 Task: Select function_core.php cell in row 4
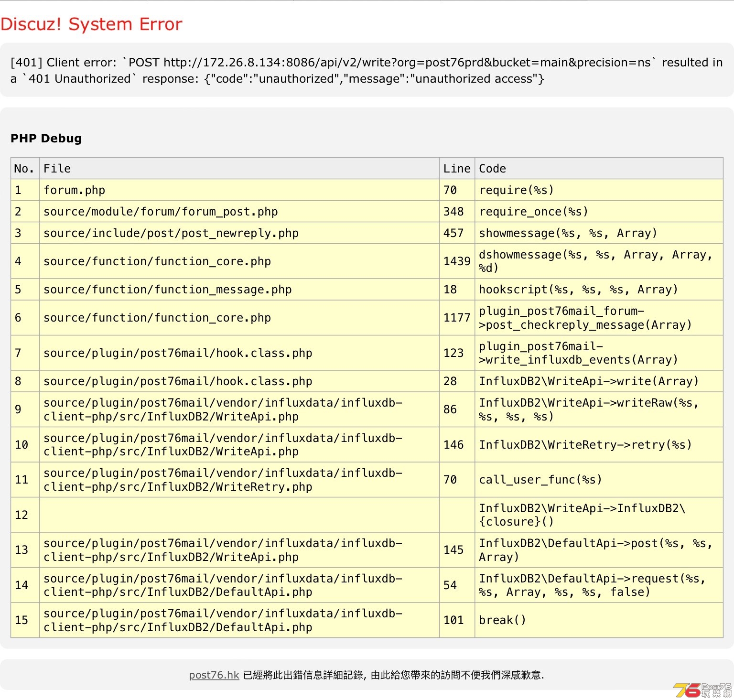click(x=239, y=261)
